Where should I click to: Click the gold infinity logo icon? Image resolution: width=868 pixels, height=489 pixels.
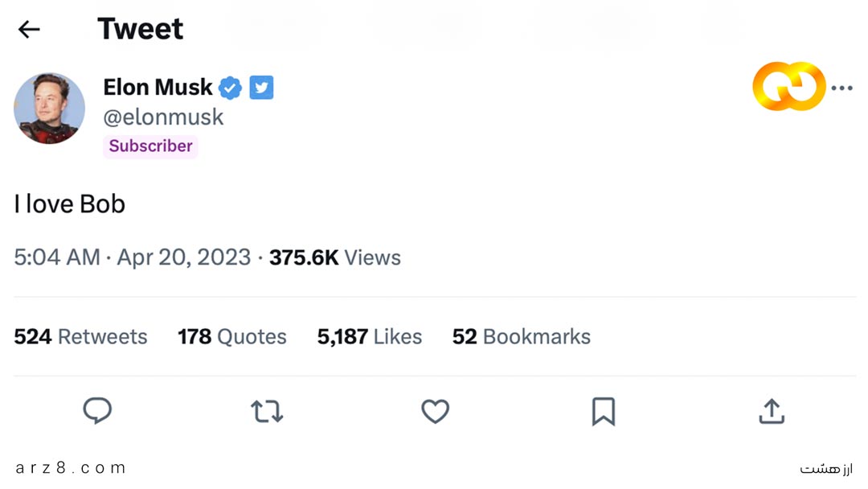788,86
